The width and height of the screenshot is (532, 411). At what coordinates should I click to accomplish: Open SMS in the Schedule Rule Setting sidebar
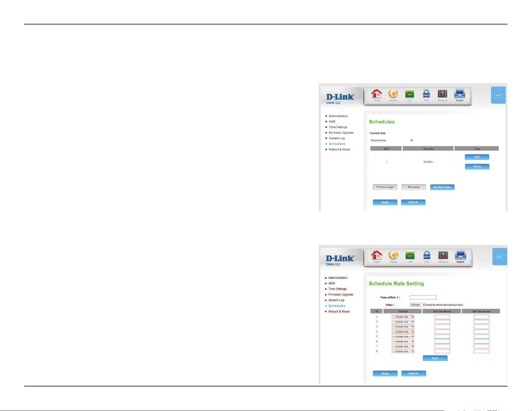click(x=332, y=284)
